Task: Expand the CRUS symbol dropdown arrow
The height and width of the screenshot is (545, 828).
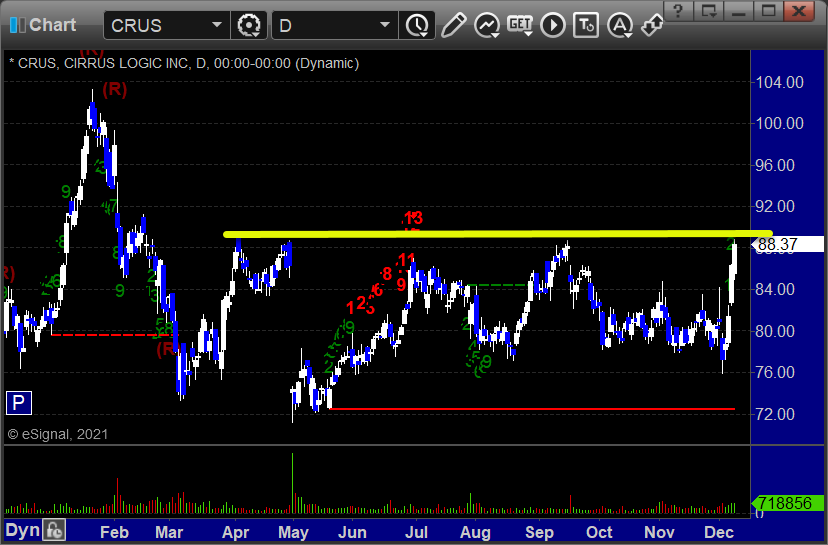Action: [217, 25]
